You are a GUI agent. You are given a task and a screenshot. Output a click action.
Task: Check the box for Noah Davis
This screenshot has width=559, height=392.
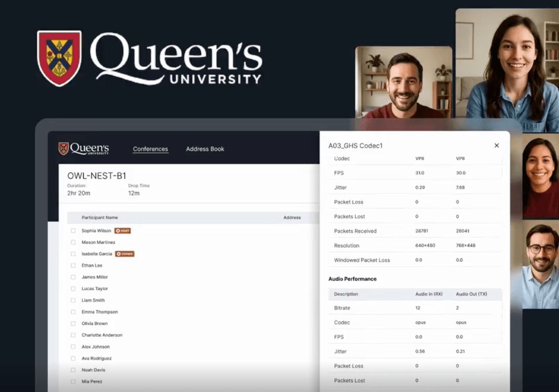tap(73, 370)
